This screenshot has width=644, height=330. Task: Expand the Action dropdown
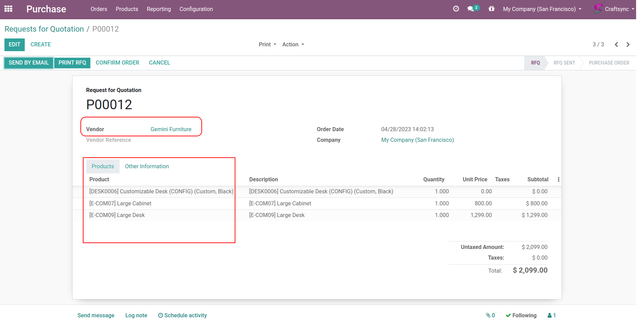(293, 45)
